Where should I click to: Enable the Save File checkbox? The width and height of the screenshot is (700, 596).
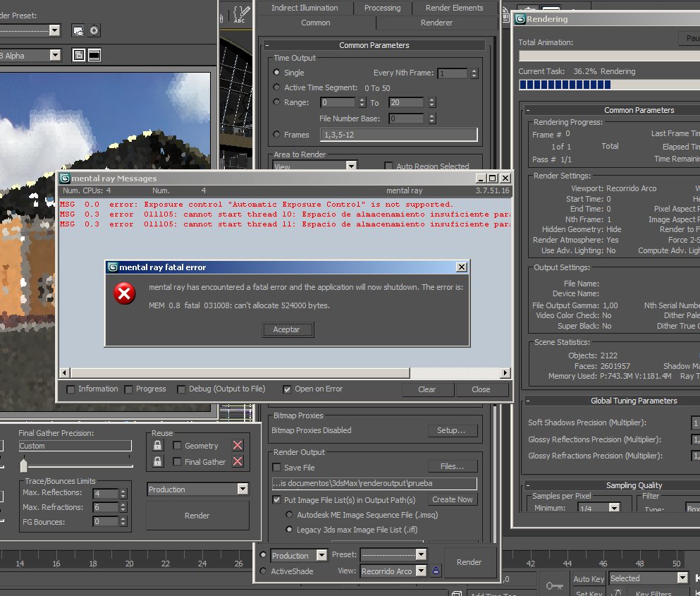pos(276,468)
